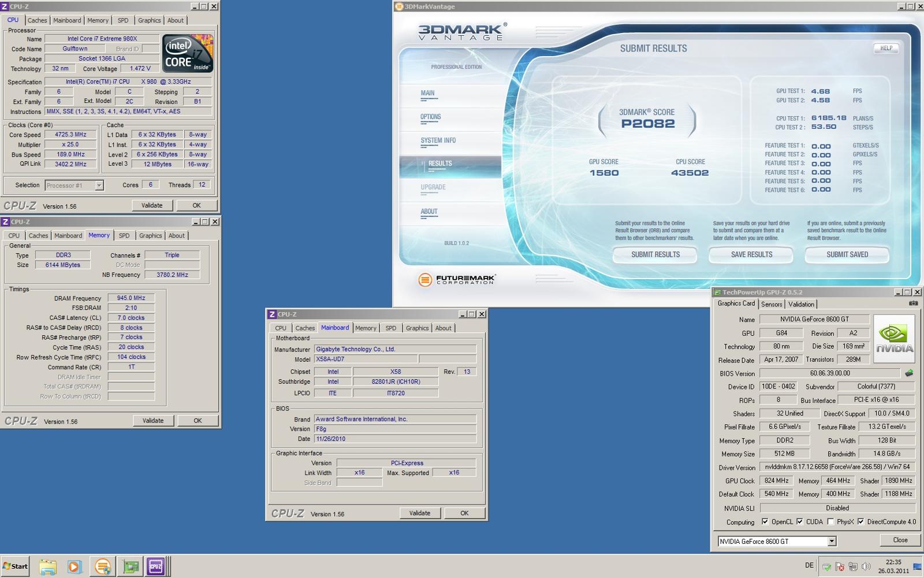Toggle the OpenCL checkbox in GPU-Z
The height and width of the screenshot is (578, 924).
coord(765,521)
